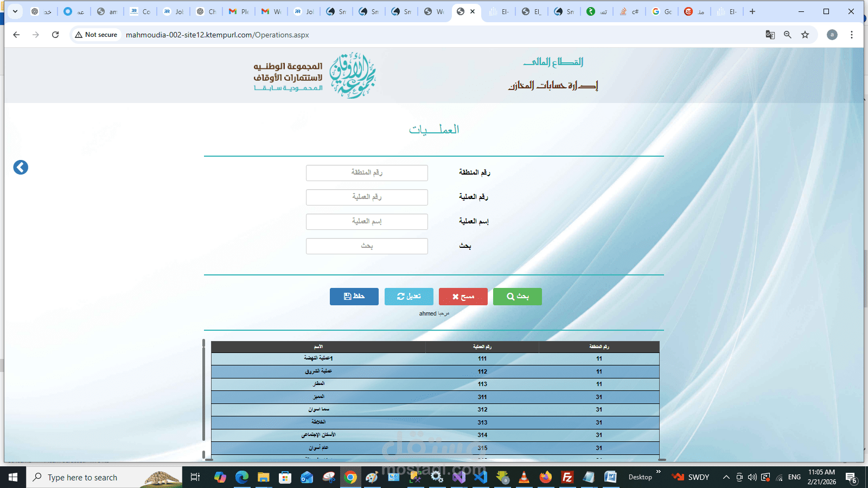Open Microsoft Word from taskbar
Image resolution: width=868 pixels, height=488 pixels.
[x=610, y=477]
